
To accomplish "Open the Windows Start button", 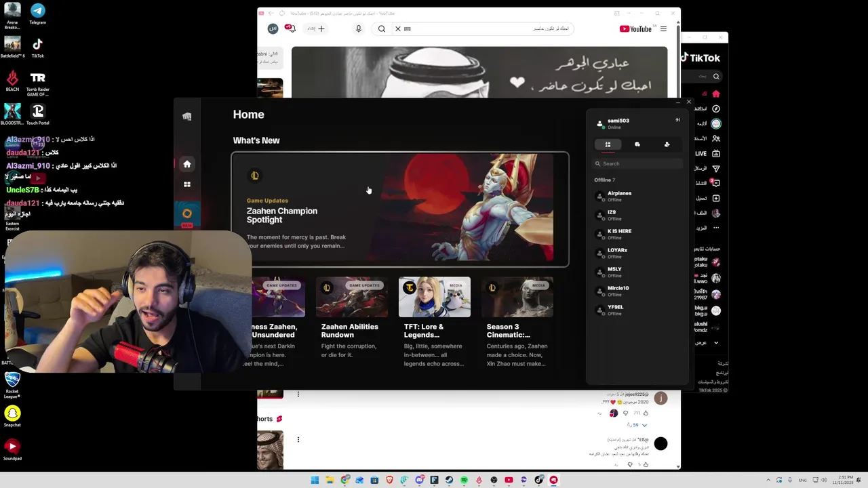I will (x=315, y=480).
